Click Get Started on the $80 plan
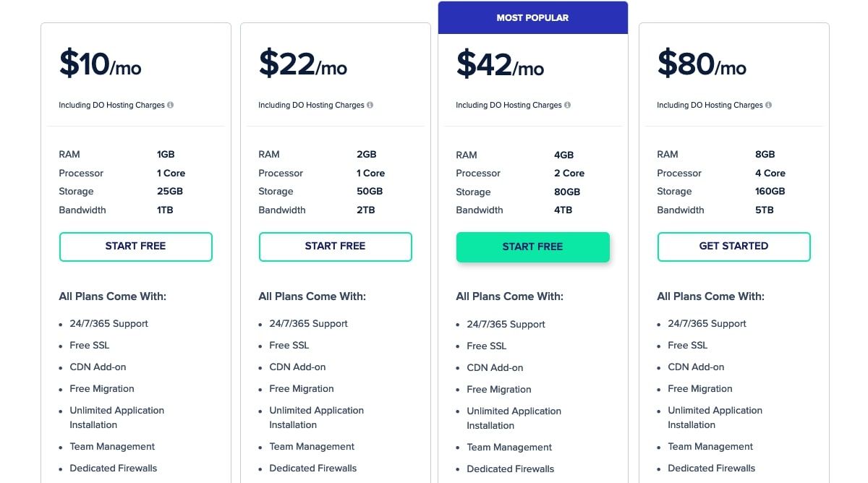Viewport: 868px width, 483px height. point(733,246)
